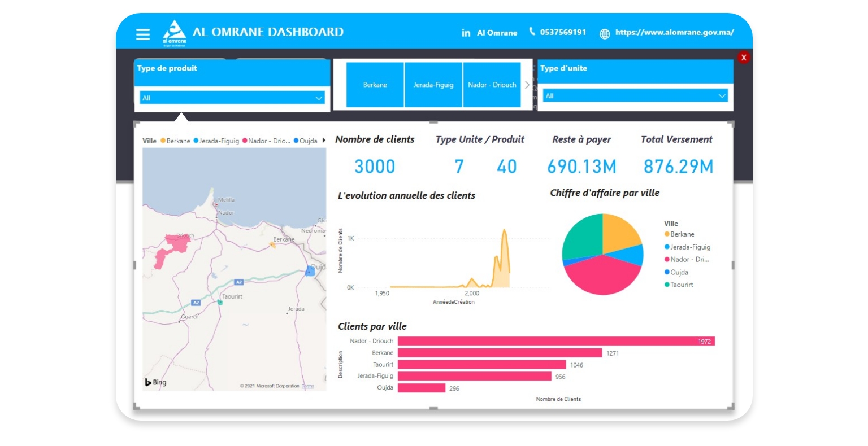Screen dimensions: 868x446
Task: Click the Taourirt legend color in pie chart
Action: coord(667,285)
